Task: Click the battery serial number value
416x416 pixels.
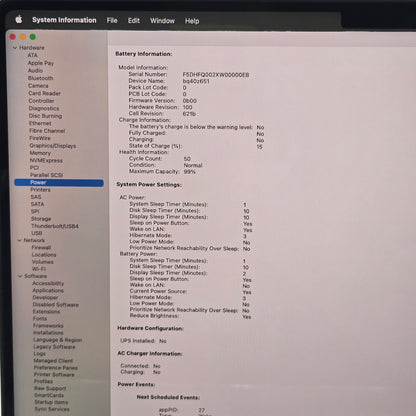Action: tap(216, 75)
